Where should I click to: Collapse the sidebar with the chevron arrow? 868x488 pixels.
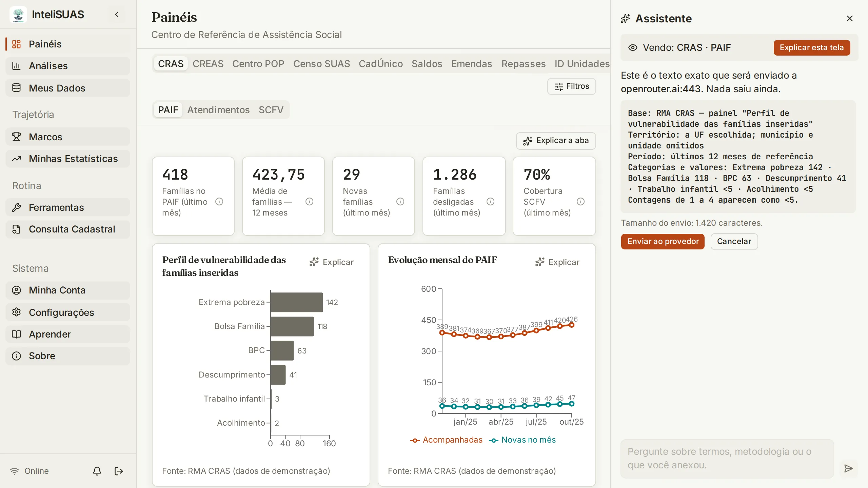pyautogui.click(x=117, y=14)
